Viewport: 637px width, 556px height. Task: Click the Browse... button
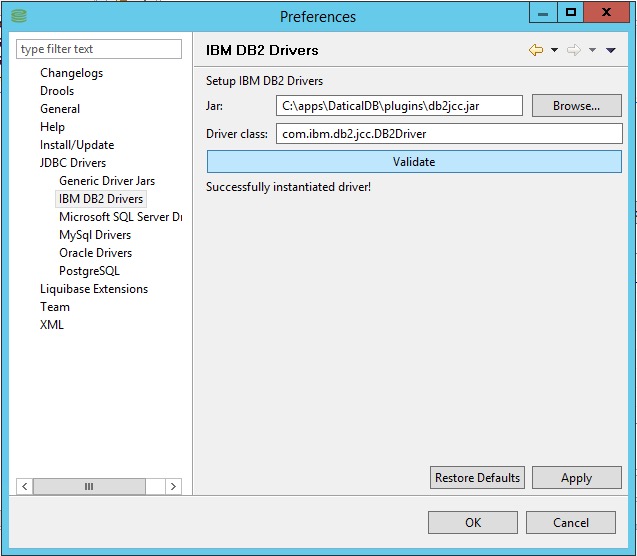pos(576,106)
